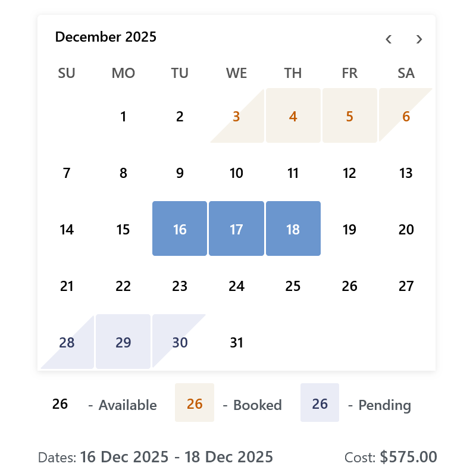Pick December 10 on the calendar

tap(236, 172)
